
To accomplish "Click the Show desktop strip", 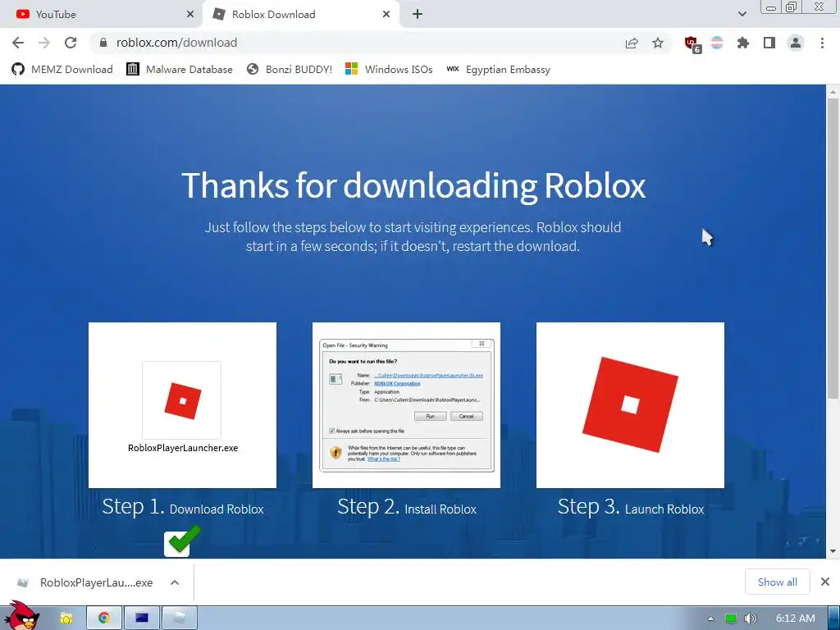I will (833, 619).
